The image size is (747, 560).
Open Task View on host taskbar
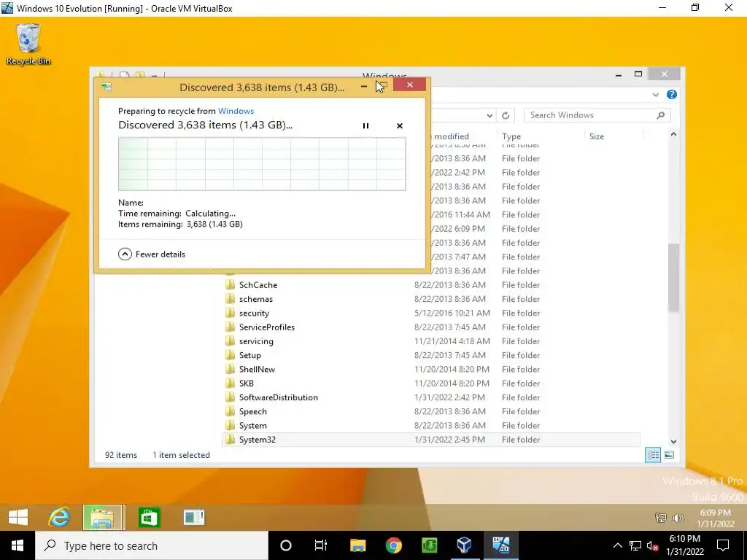pyautogui.click(x=321, y=545)
